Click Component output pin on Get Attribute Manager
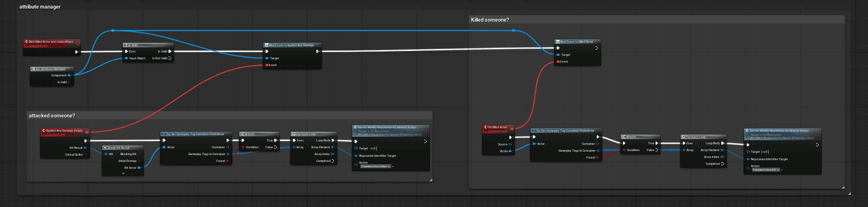 tap(69, 75)
